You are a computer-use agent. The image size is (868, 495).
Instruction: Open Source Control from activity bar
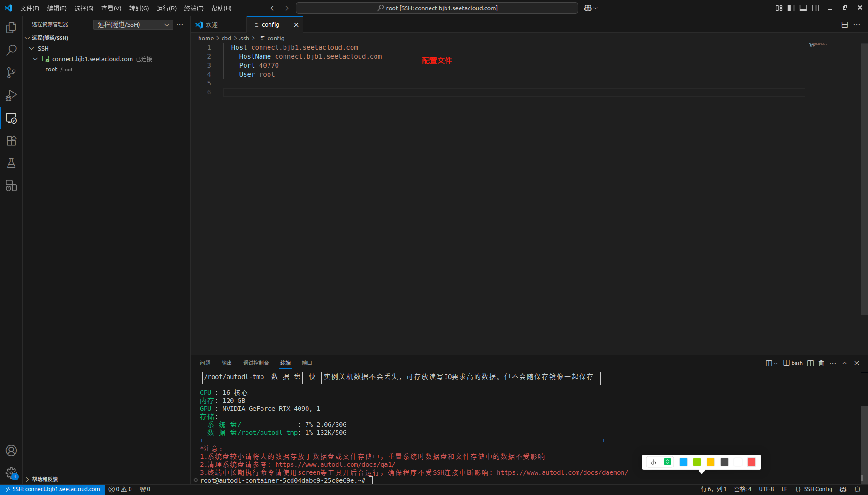[11, 73]
